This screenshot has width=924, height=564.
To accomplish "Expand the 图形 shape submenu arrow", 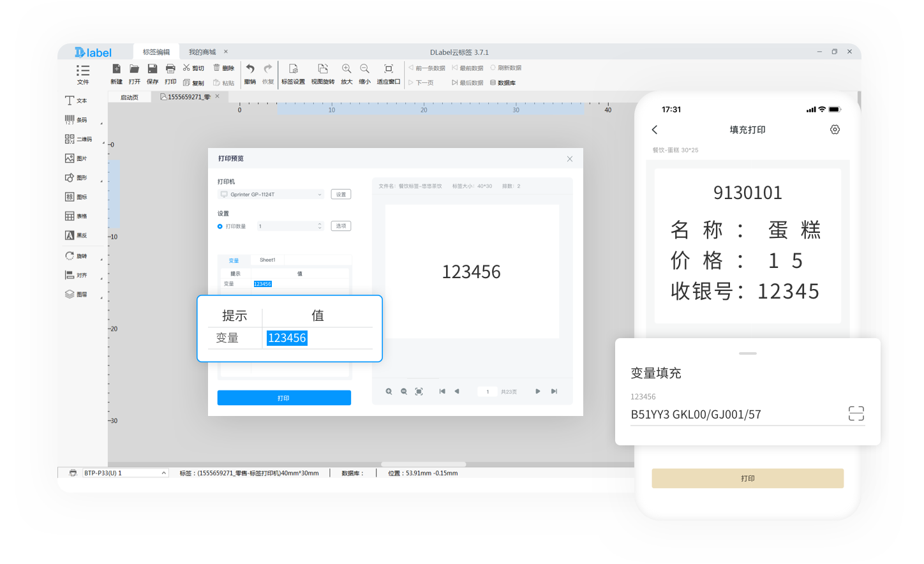I will 101,181.
